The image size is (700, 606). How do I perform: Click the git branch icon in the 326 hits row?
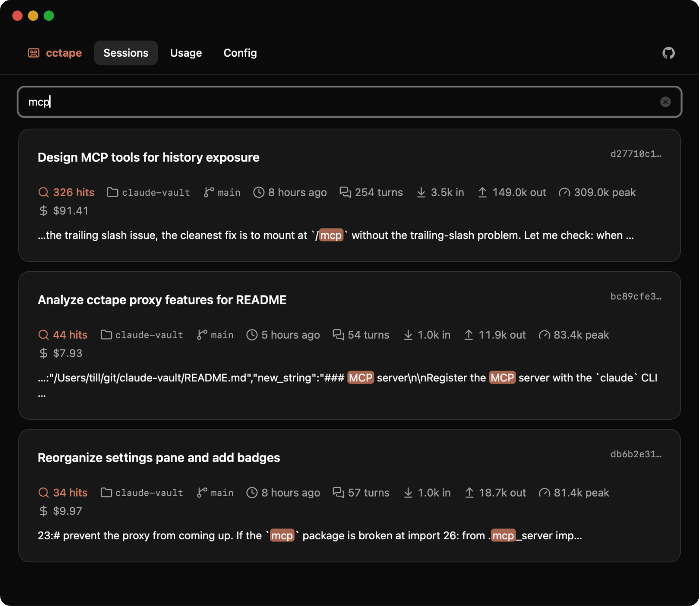tap(209, 192)
